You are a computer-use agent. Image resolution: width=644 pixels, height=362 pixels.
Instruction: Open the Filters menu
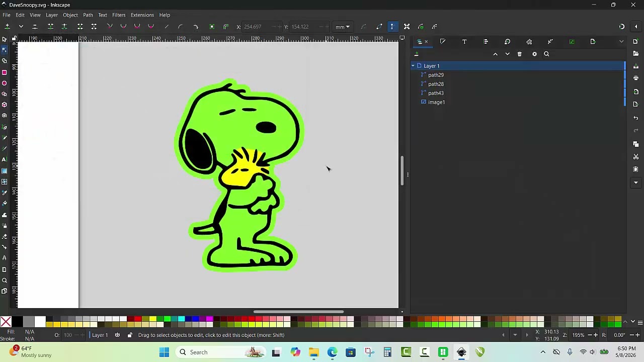pos(119,15)
